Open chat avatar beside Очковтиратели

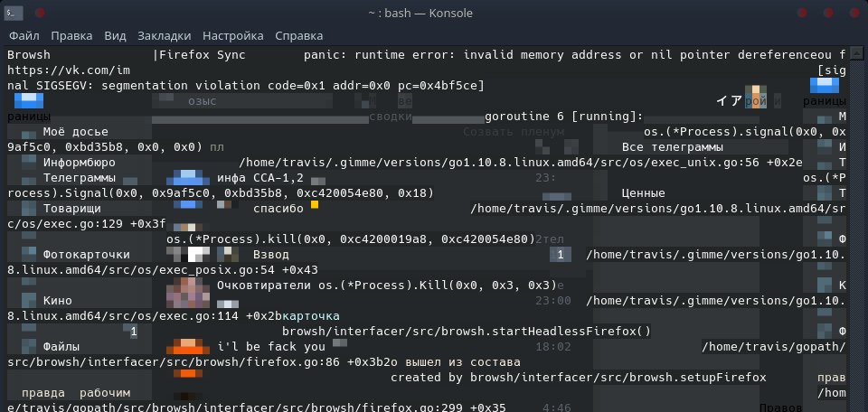point(188,293)
